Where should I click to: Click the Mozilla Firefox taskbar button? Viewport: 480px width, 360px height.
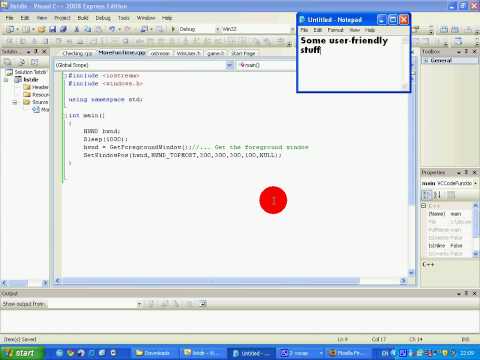[x=347, y=353]
